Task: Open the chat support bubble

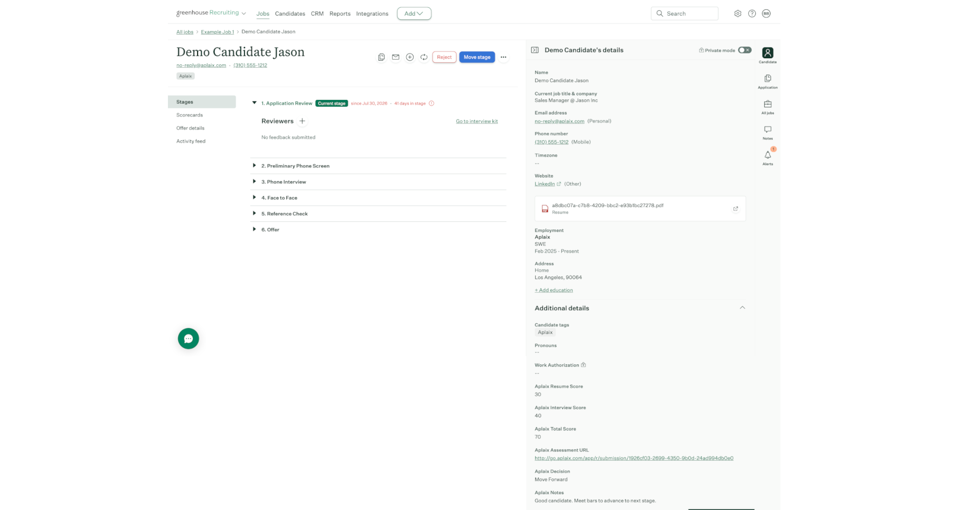Action: pos(188,339)
